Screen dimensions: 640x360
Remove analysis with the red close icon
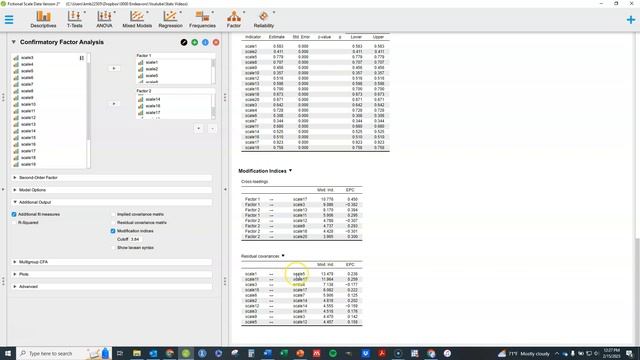tap(216, 42)
